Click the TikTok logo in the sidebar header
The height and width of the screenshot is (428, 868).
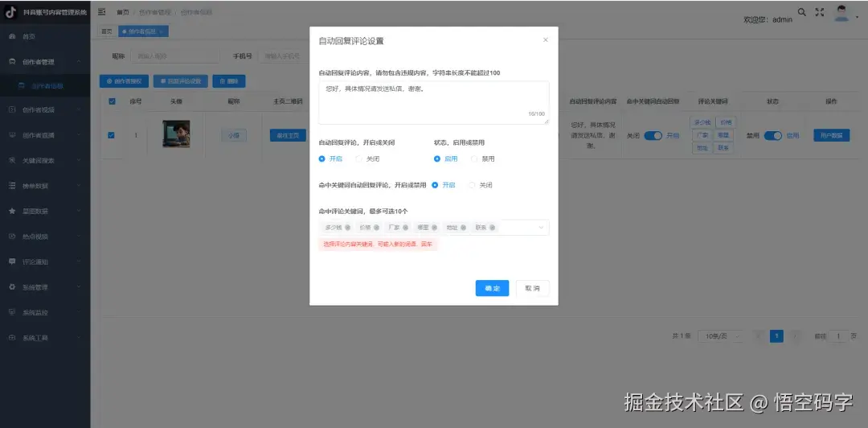pyautogui.click(x=11, y=13)
